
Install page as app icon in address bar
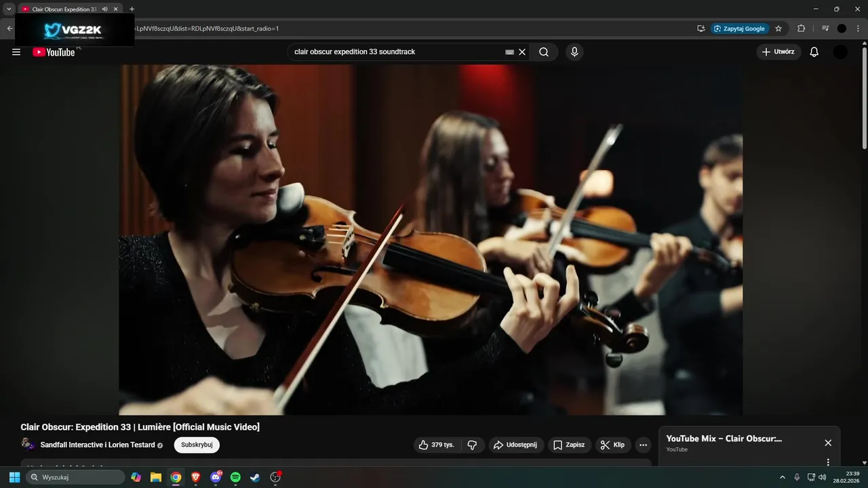click(701, 28)
